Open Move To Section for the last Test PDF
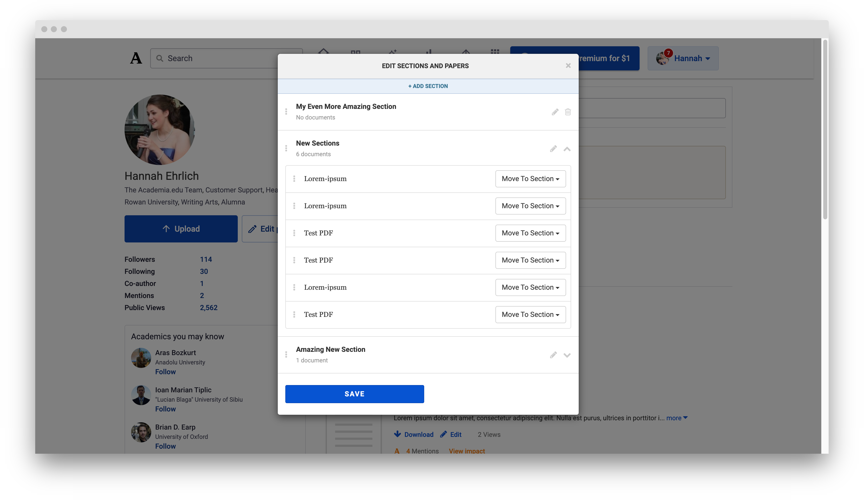Screen dimensions: 864x504 [530, 315]
